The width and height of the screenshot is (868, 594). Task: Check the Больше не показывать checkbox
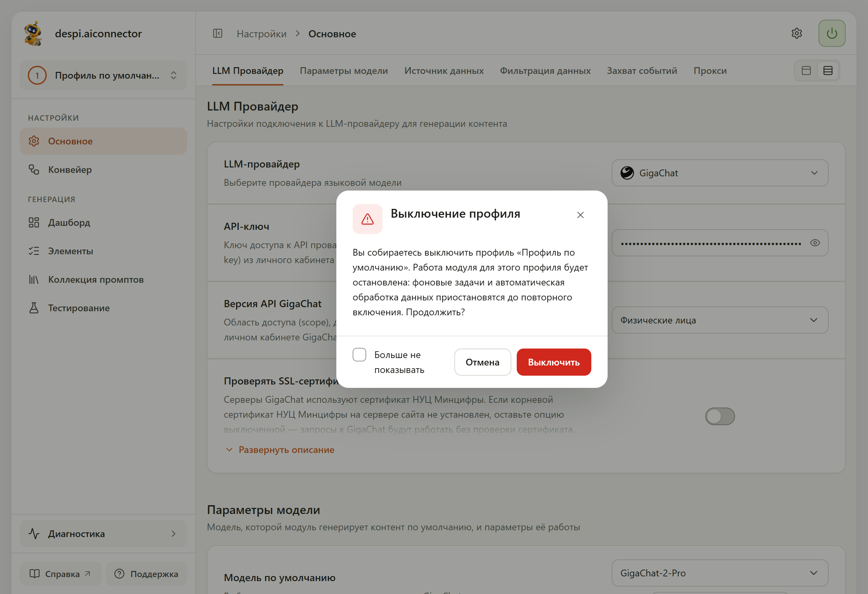coord(359,355)
